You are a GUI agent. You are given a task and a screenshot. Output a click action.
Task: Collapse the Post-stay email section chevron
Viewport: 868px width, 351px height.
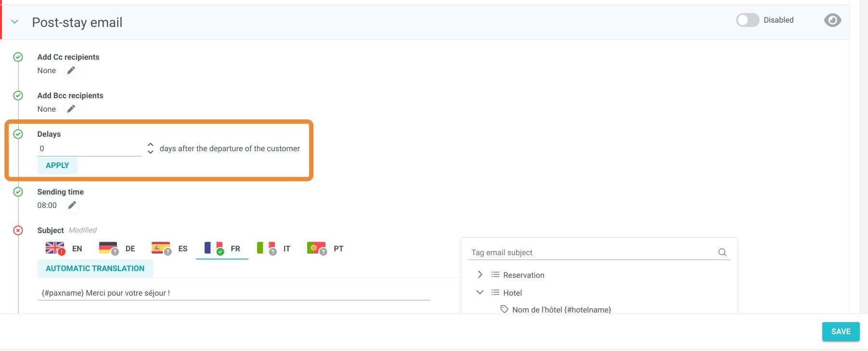[15, 22]
